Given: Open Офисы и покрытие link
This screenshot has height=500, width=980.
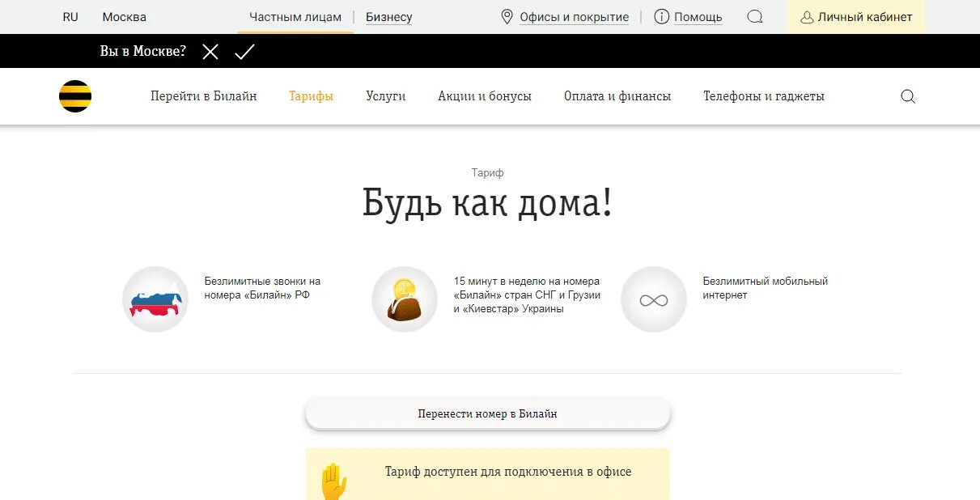Looking at the screenshot, I should pos(575,17).
